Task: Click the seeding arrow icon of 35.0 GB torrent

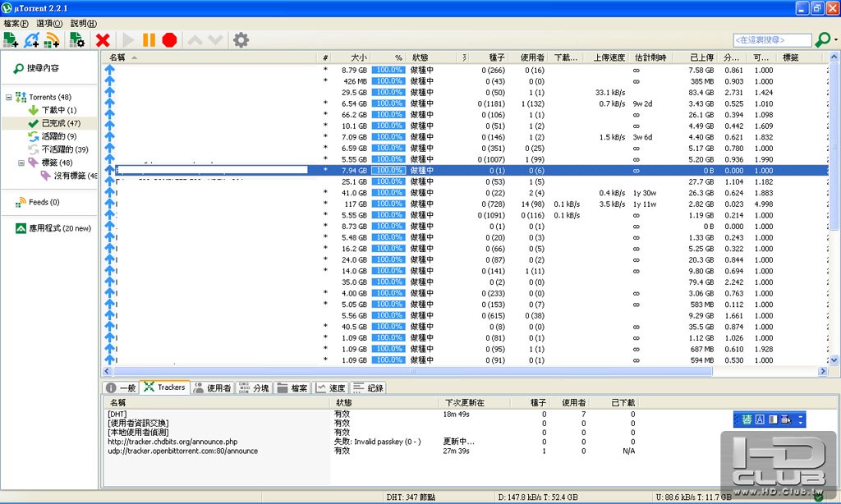Action: [110, 282]
